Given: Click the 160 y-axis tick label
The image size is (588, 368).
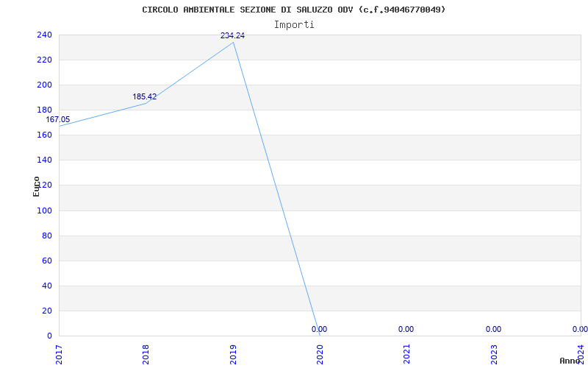Looking at the screenshot, I should pyautogui.click(x=44, y=135).
